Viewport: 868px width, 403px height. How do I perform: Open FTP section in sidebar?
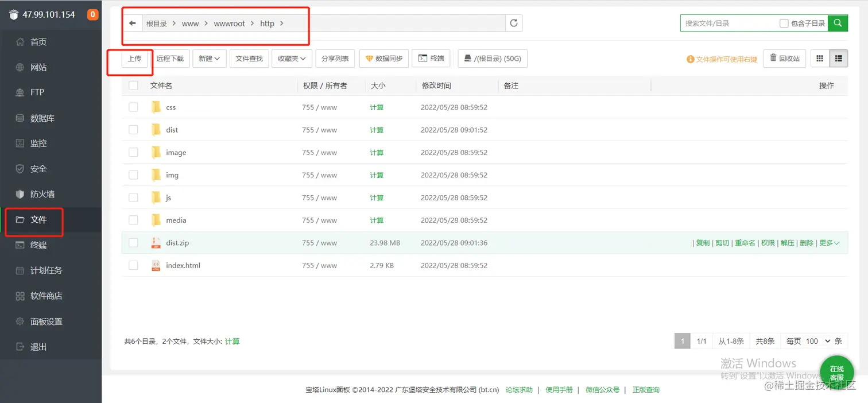coord(37,92)
